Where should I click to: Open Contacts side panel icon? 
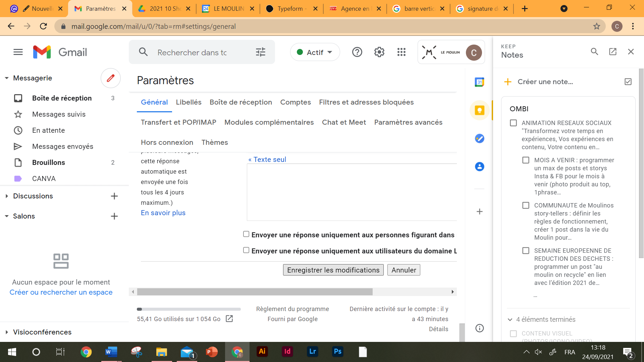tap(479, 167)
